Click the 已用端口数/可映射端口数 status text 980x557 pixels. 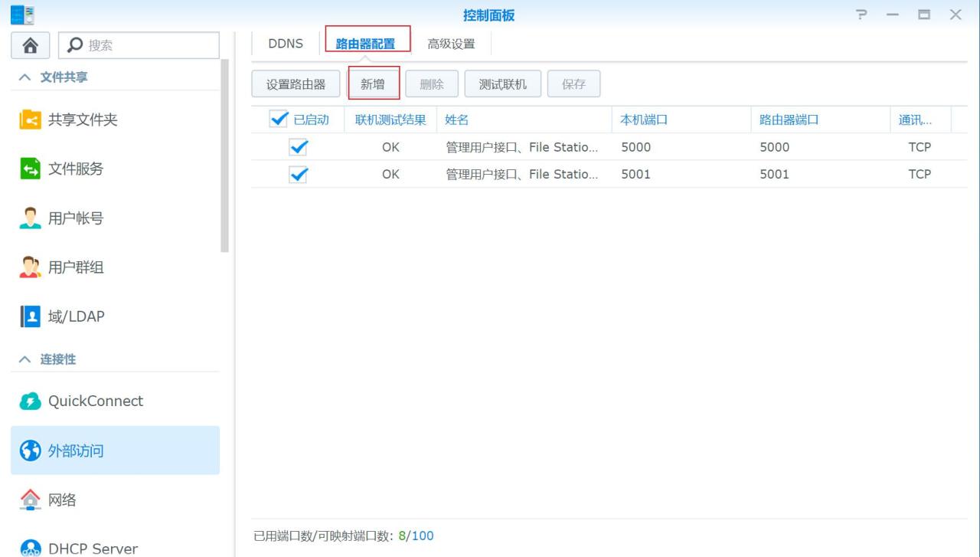pyautogui.click(x=344, y=536)
